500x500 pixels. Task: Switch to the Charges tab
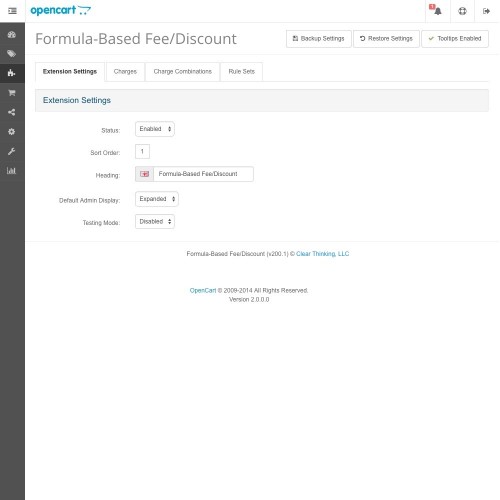[x=125, y=72]
